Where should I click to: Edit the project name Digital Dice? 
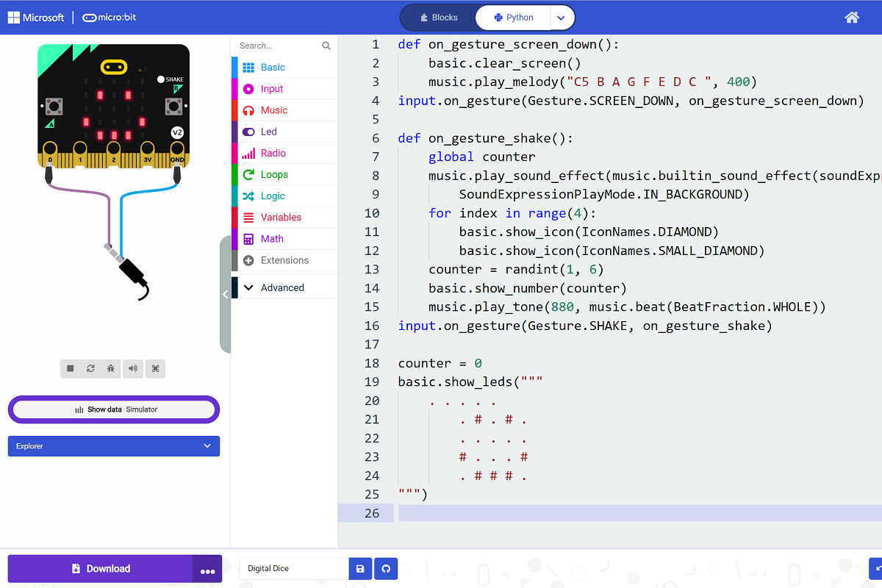coord(293,569)
